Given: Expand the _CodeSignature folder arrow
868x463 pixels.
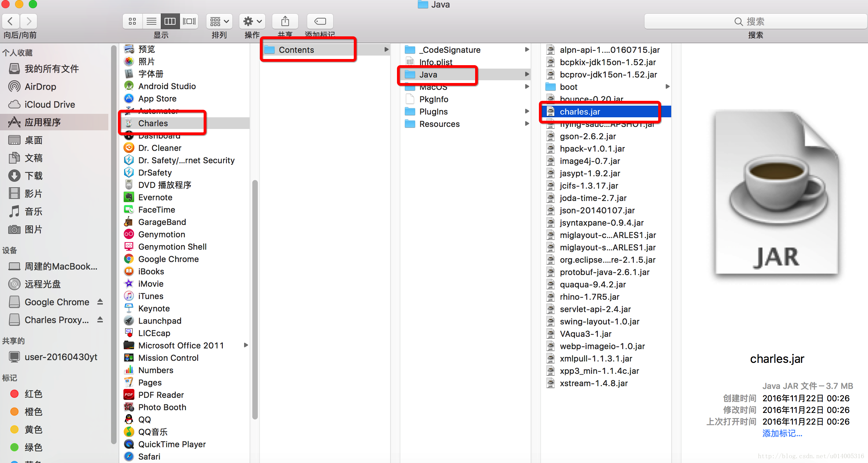Looking at the screenshot, I should pyautogui.click(x=527, y=49).
